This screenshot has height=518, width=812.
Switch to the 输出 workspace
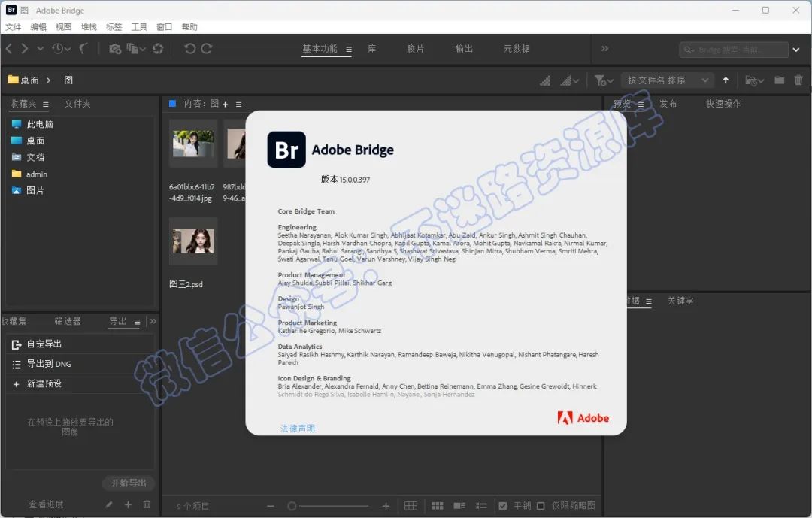[x=464, y=49]
